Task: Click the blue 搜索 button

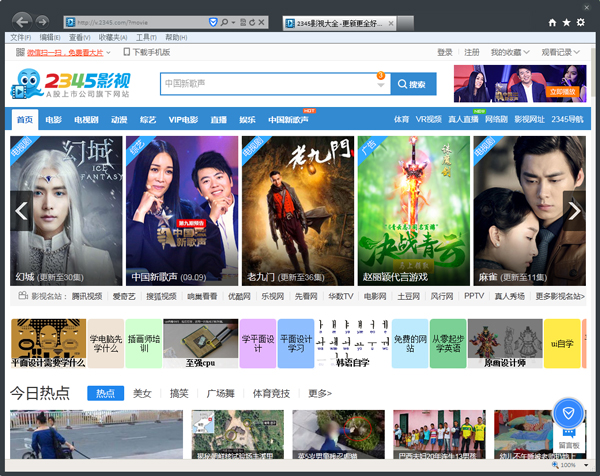Action: (413, 84)
